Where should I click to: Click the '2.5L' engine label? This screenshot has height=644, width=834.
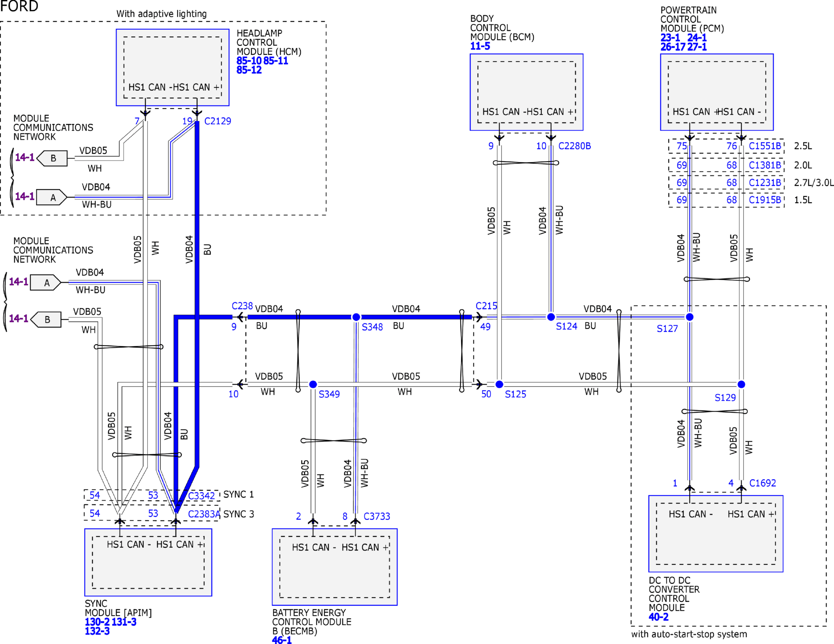pyautogui.click(x=803, y=146)
